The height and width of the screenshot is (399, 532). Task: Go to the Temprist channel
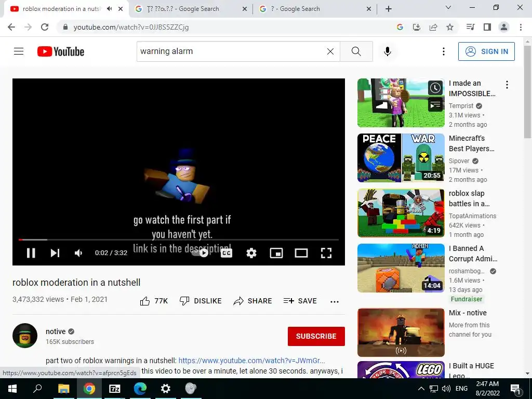[x=461, y=106]
